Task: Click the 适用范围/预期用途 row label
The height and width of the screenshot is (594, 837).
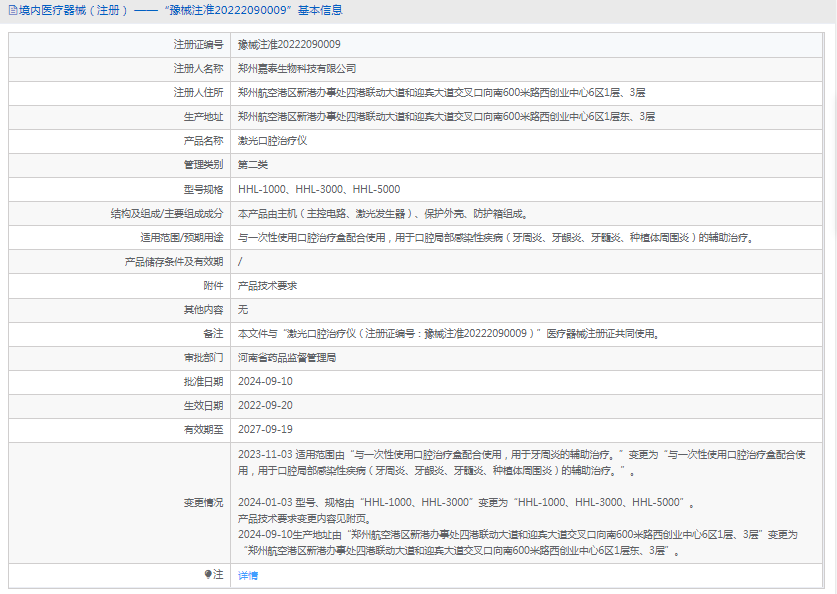Action: 181,237
